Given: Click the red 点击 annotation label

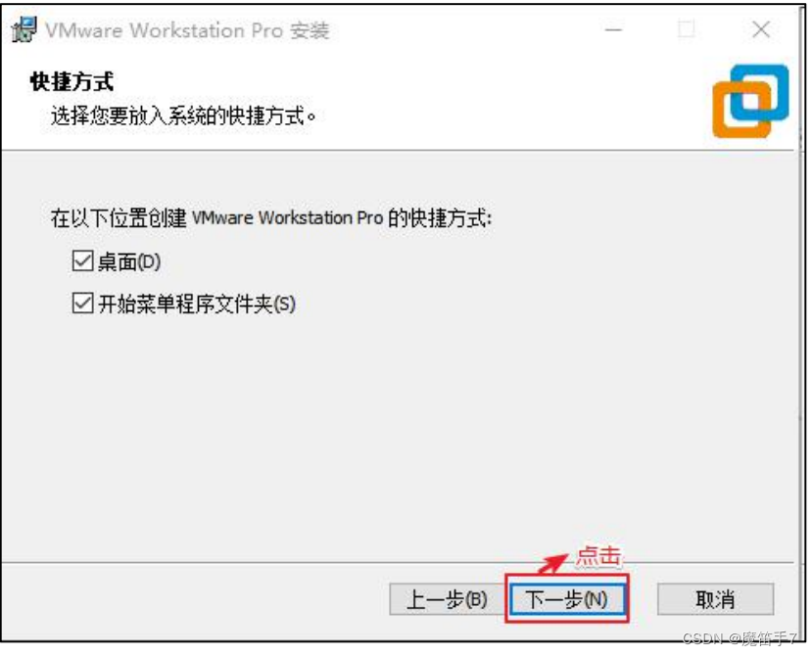Looking at the screenshot, I should (598, 556).
